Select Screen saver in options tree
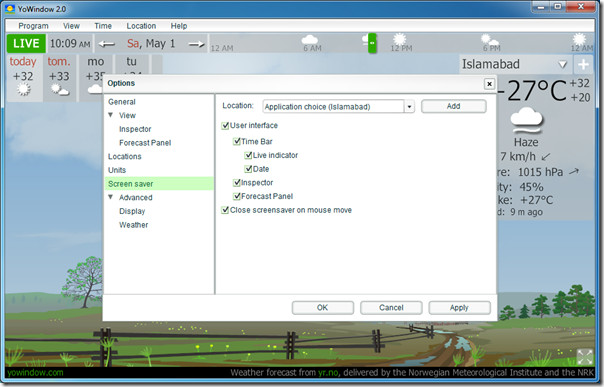This screenshot has width=604, height=387. tap(159, 184)
